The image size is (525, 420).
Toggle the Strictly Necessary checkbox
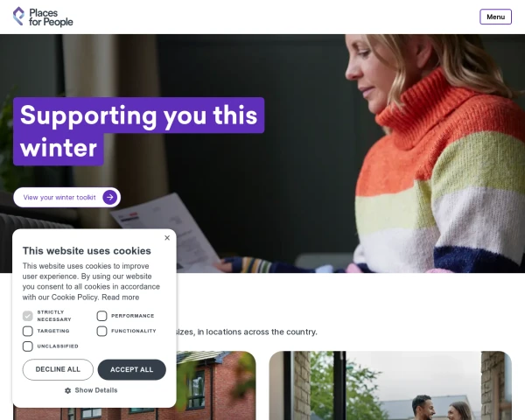pyautogui.click(x=28, y=316)
